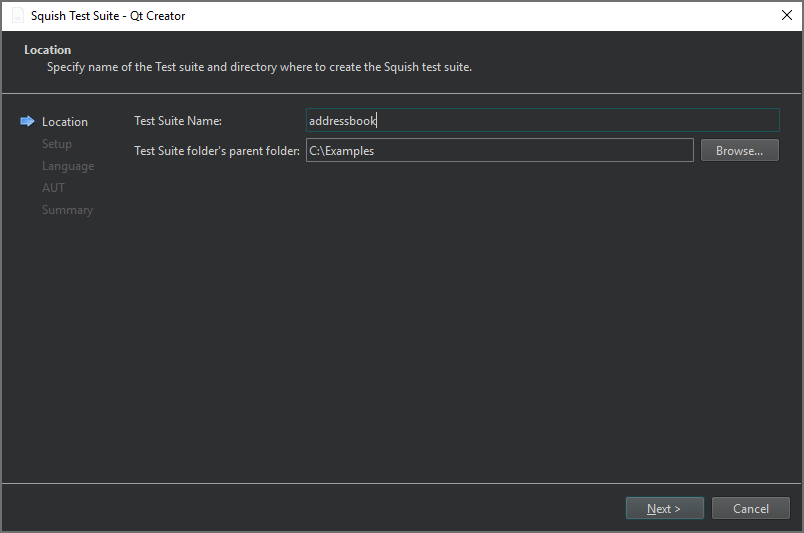Cancel the test suite wizard
Screen dimensions: 804x533
pos(750,508)
